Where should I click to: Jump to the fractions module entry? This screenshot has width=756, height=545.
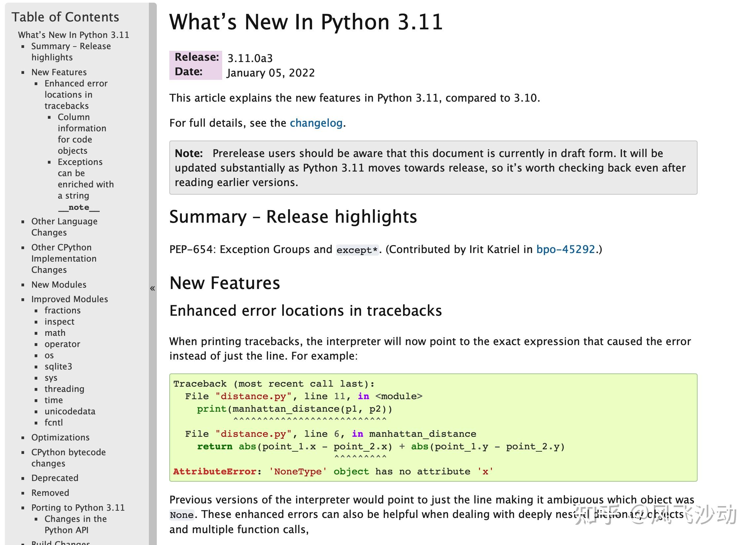[62, 310]
